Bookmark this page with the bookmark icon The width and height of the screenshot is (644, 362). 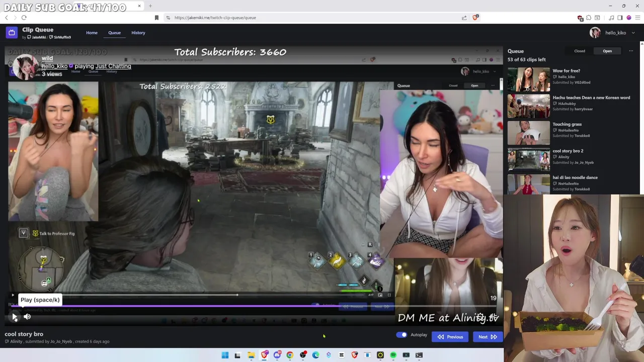click(x=156, y=18)
